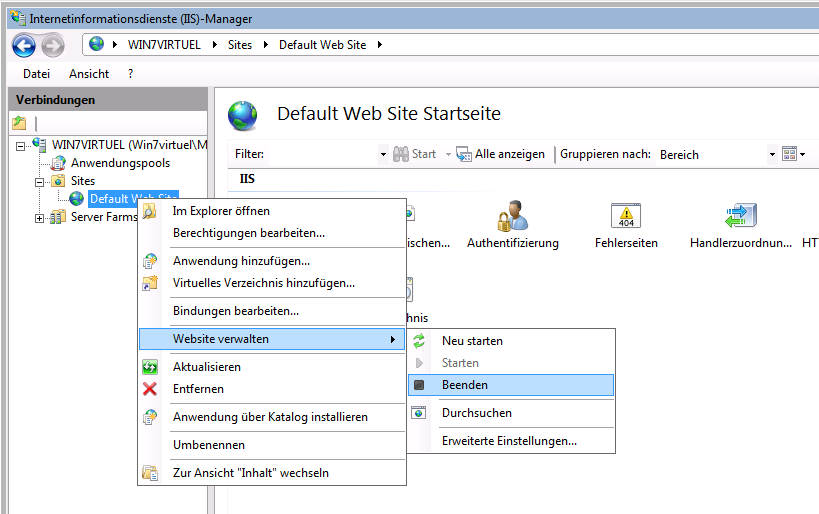The image size is (819, 514).
Task: Open the Ansicht menu
Action: click(x=89, y=74)
